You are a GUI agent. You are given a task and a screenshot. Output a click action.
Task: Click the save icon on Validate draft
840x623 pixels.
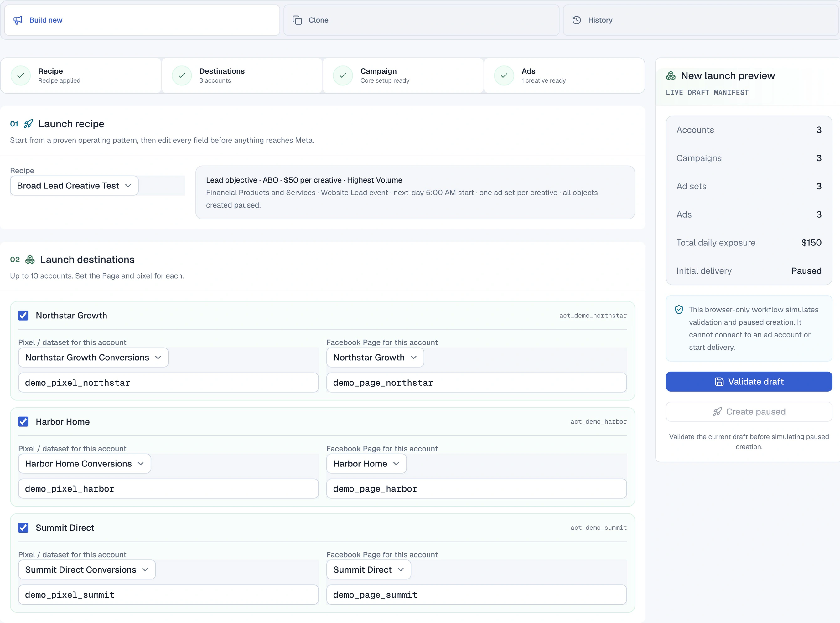(x=719, y=382)
